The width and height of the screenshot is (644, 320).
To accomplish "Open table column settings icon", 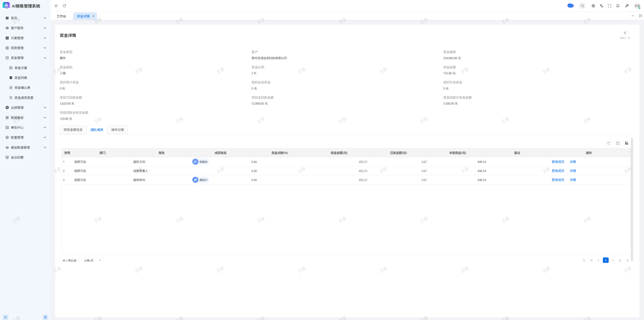I will coord(627,143).
